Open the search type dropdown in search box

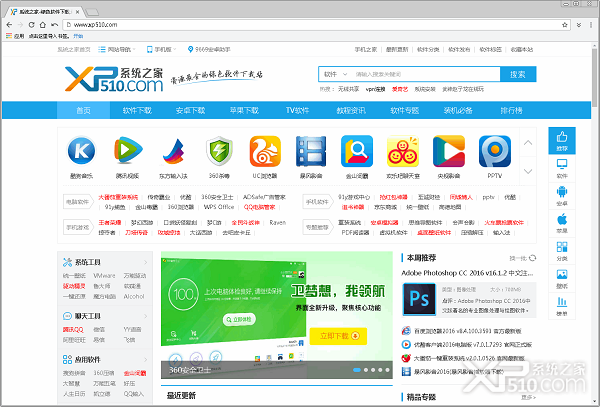point(336,74)
